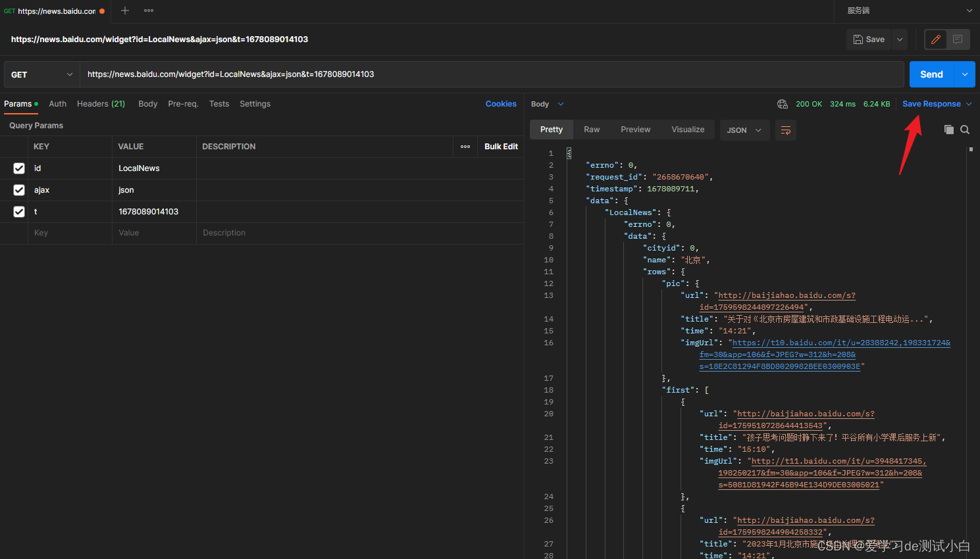This screenshot has width=980, height=559.
Task: Toggle the word wrap lines icon
Action: tap(786, 130)
